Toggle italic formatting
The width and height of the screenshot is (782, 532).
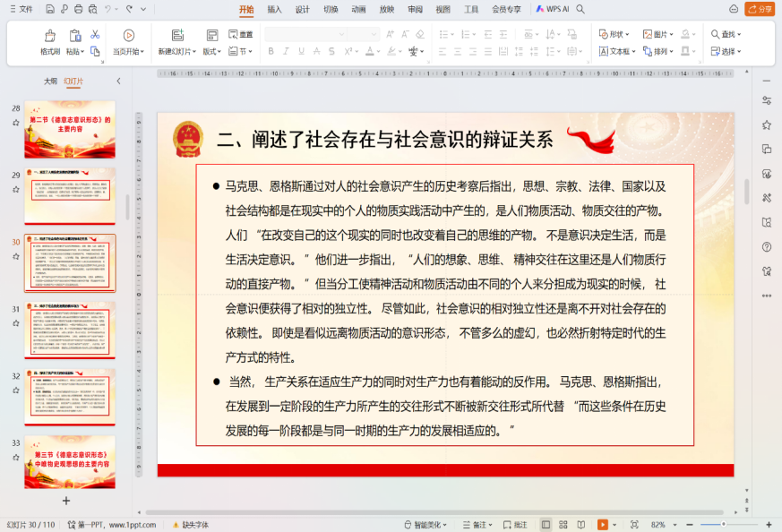pos(287,51)
